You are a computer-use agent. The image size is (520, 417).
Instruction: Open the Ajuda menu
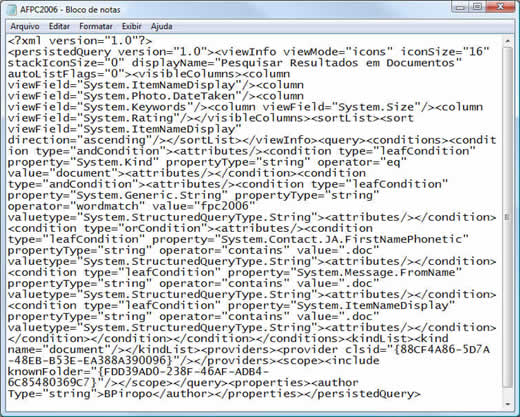click(x=161, y=26)
